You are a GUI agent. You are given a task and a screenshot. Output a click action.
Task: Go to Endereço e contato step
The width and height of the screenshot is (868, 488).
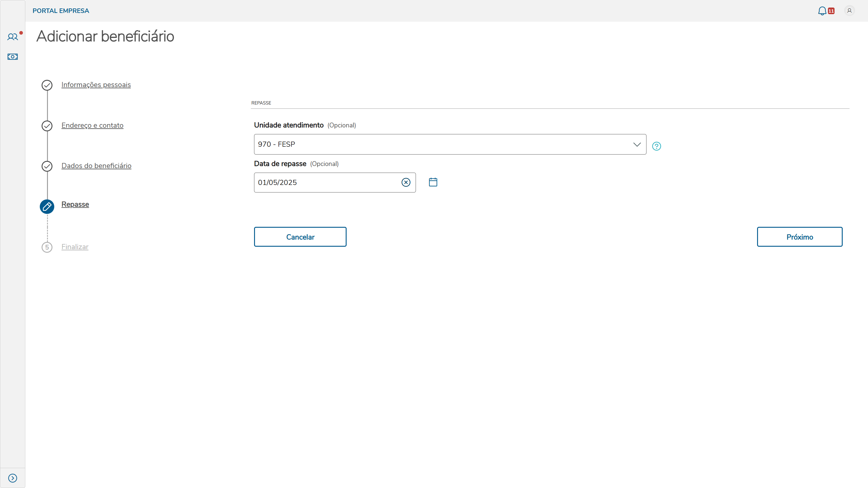[x=92, y=125]
